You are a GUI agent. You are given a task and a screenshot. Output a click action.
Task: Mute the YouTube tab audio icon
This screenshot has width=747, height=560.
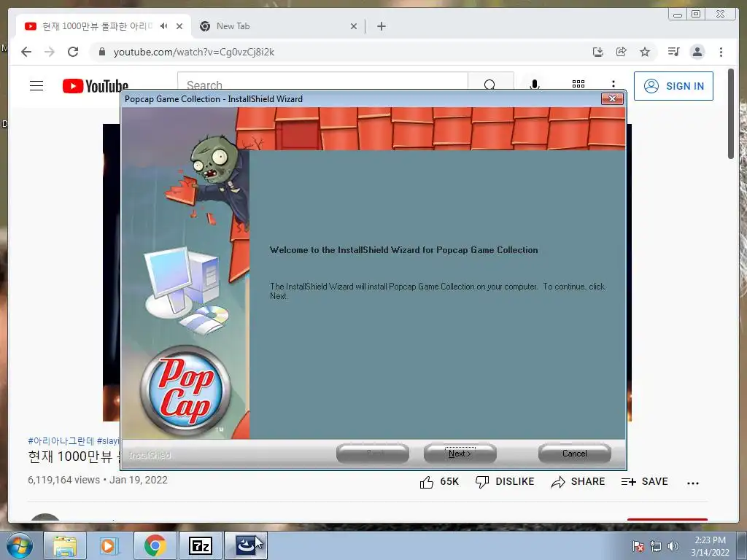pos(164,26)
